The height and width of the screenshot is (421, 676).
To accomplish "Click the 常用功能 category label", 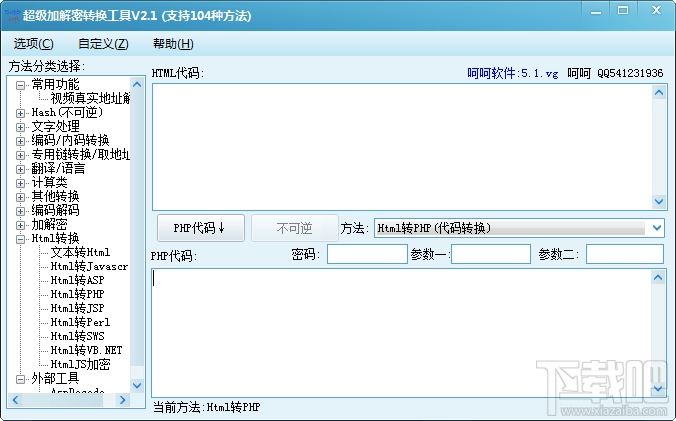I will [x=55, y=84].
